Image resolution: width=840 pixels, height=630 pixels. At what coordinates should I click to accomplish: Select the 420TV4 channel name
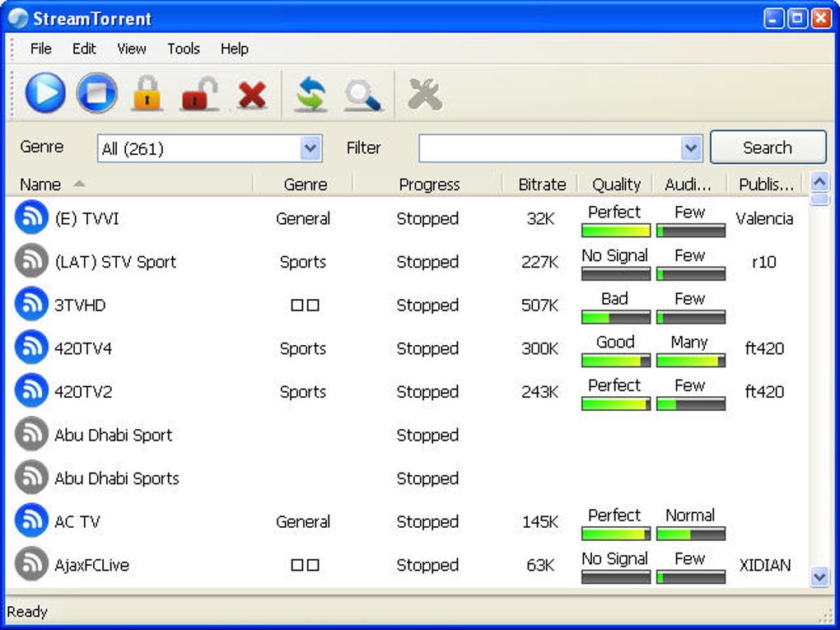coord(83,348)
